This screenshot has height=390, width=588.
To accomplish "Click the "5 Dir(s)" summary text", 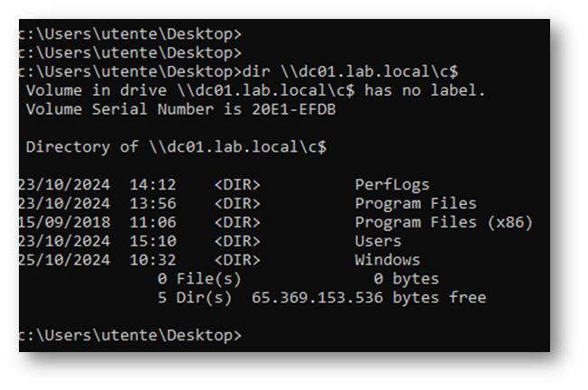I will click(x=194, y=298).
